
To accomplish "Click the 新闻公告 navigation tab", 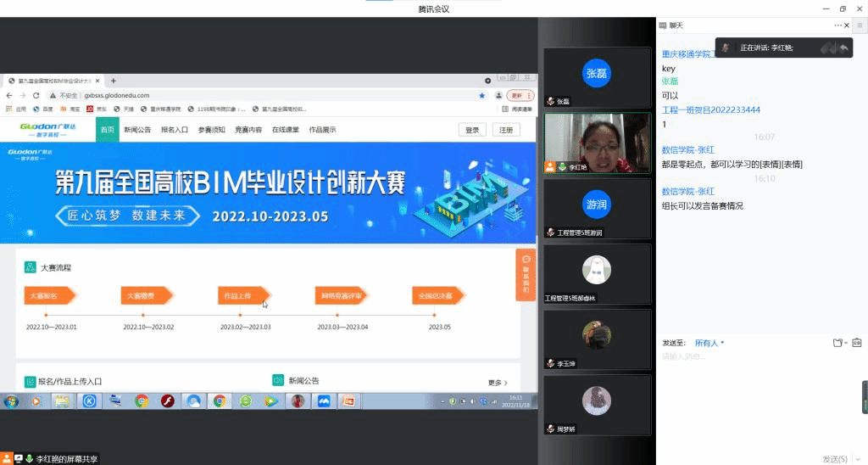I will point(137,130).
